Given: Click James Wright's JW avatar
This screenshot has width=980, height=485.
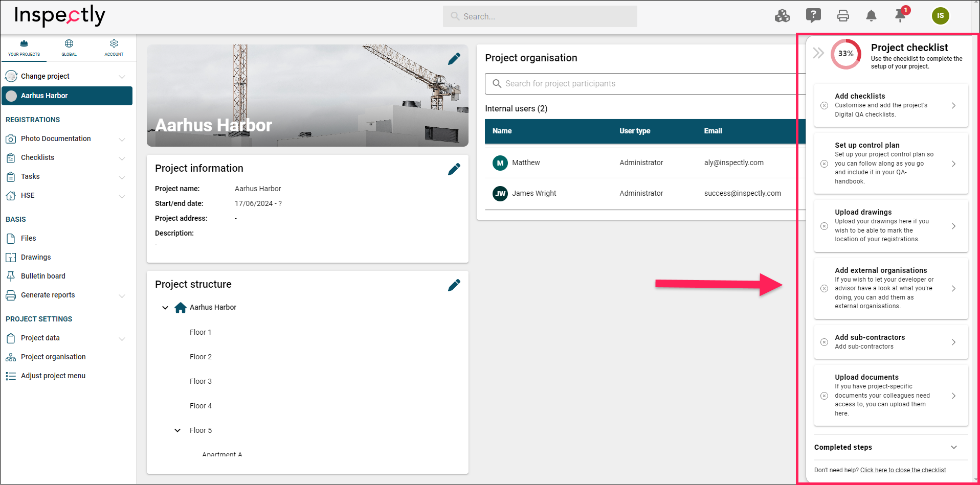Looking at the screenshot, I should pos(500,194).
